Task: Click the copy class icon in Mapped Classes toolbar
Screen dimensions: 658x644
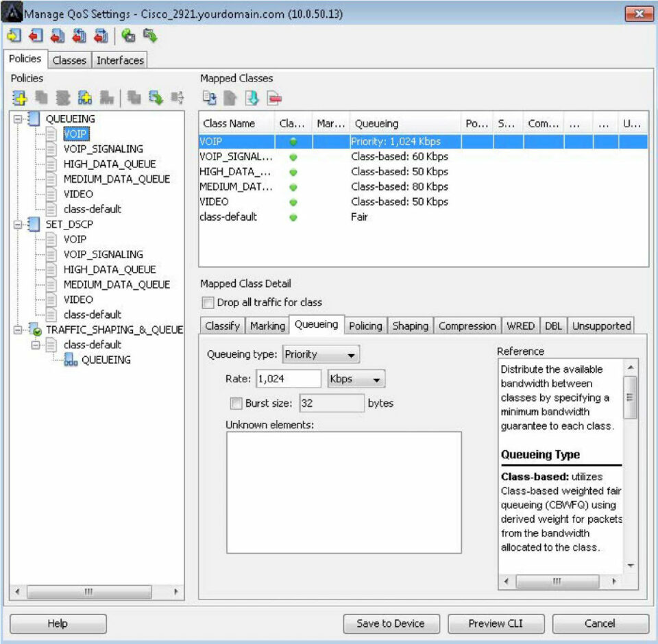Action: click(x=209, y=97)
